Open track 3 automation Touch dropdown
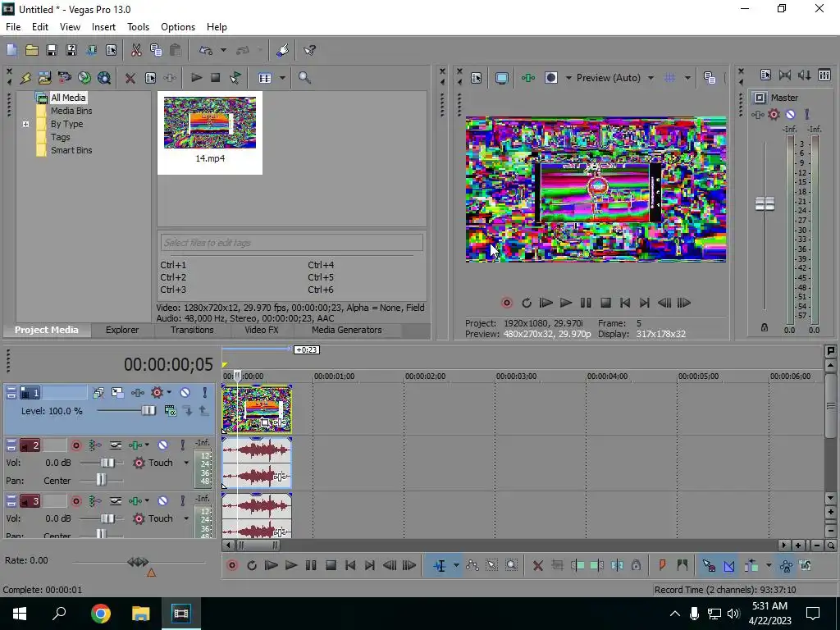840x630 pixels. click(186, 518)
